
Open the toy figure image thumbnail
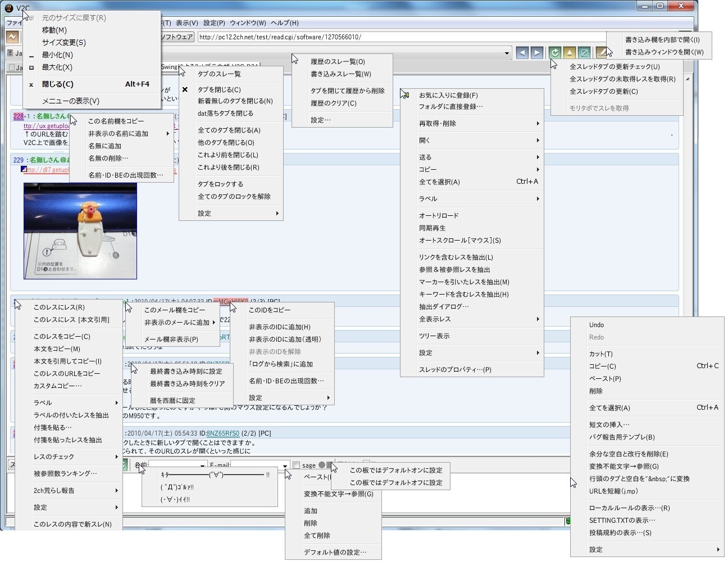(x=80, y=231)
